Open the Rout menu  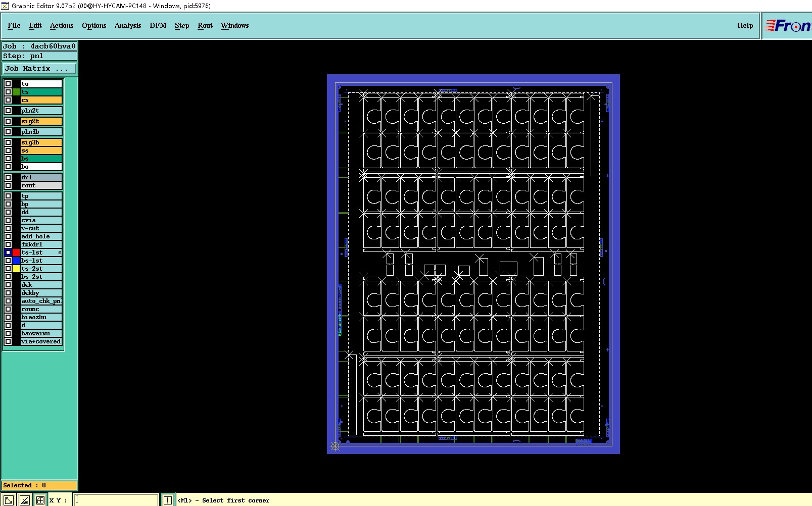click(205, 25)
